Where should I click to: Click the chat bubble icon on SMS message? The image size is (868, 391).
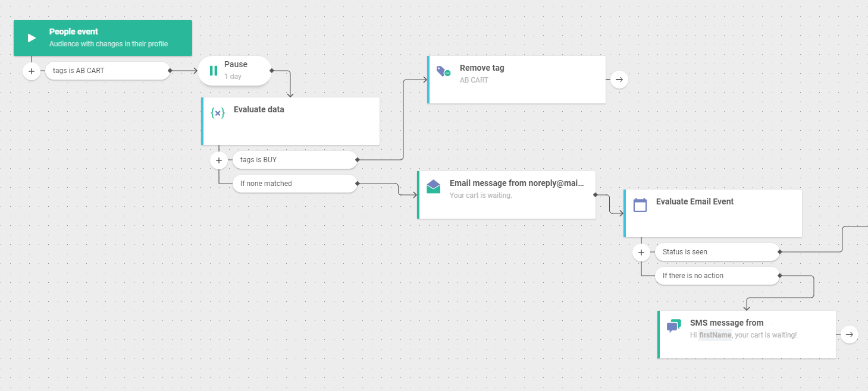point(674,326)
